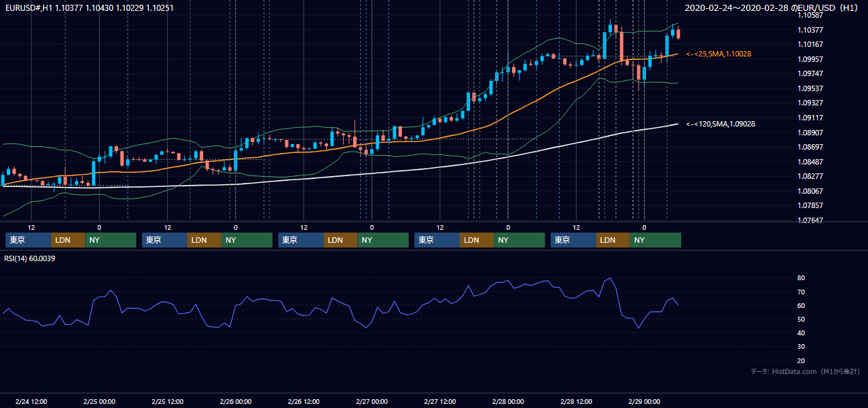Viewport: 868px width, 408px height.
Task: Click the RSI axis value 60
Action: point(801,305)
